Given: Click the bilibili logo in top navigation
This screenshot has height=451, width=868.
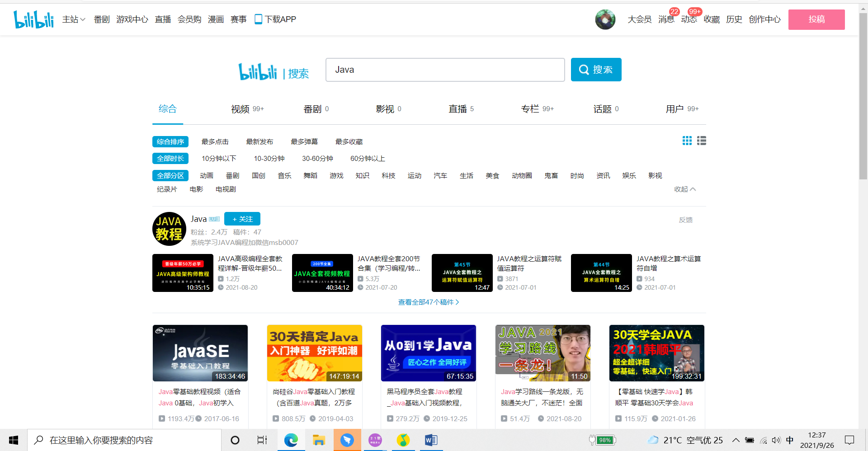Looking at the screenshot, I should 33,19.
